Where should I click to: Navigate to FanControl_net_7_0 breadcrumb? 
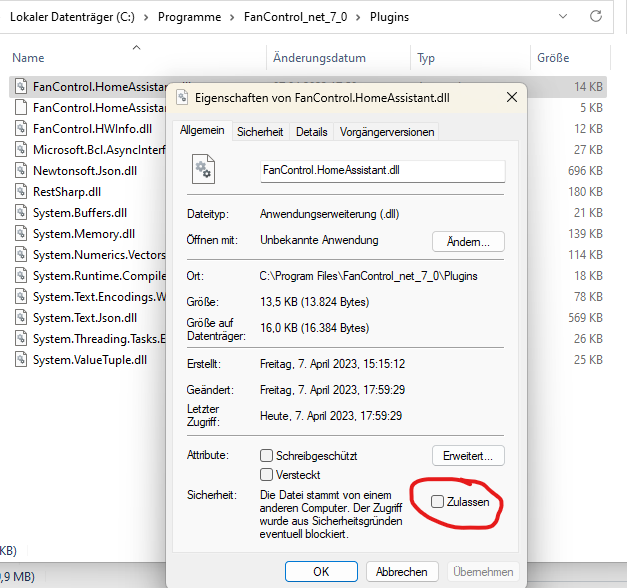(296, 17)
